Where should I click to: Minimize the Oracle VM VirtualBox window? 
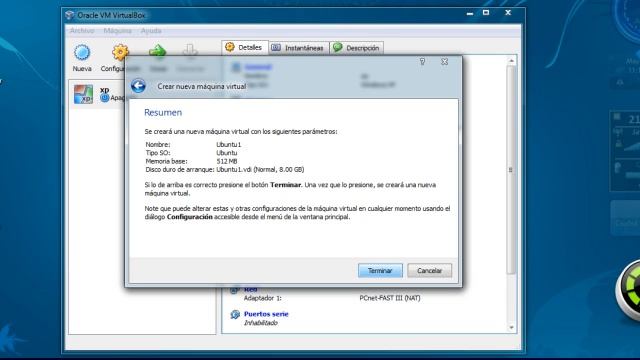(x=470, y=13)
